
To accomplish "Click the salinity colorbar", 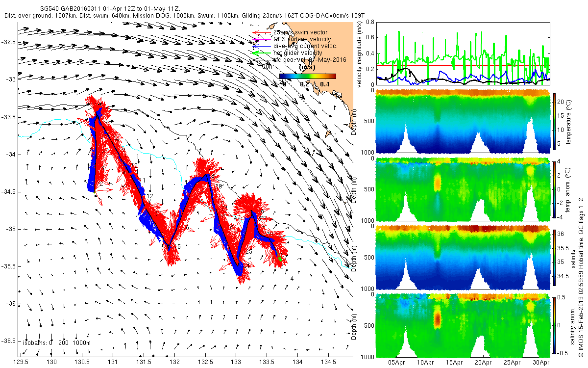I will (555, 257).
